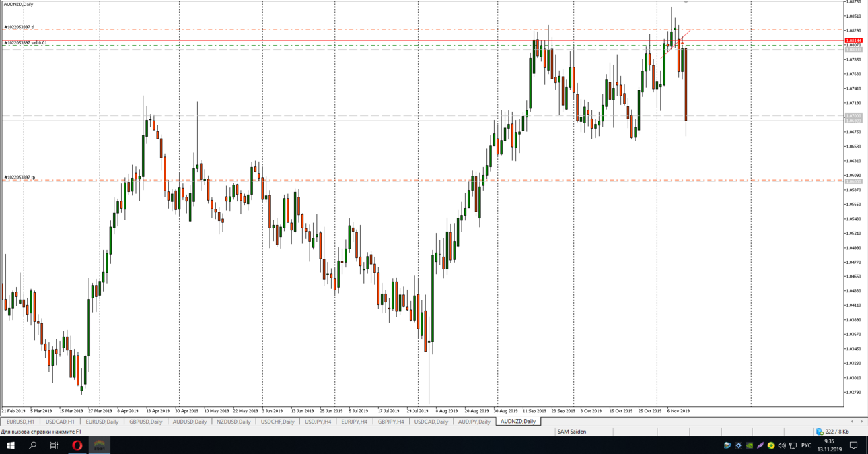Open the Windows Start menu
The width and height of the screenshot is (868, 454).
[x=11, y=445]
